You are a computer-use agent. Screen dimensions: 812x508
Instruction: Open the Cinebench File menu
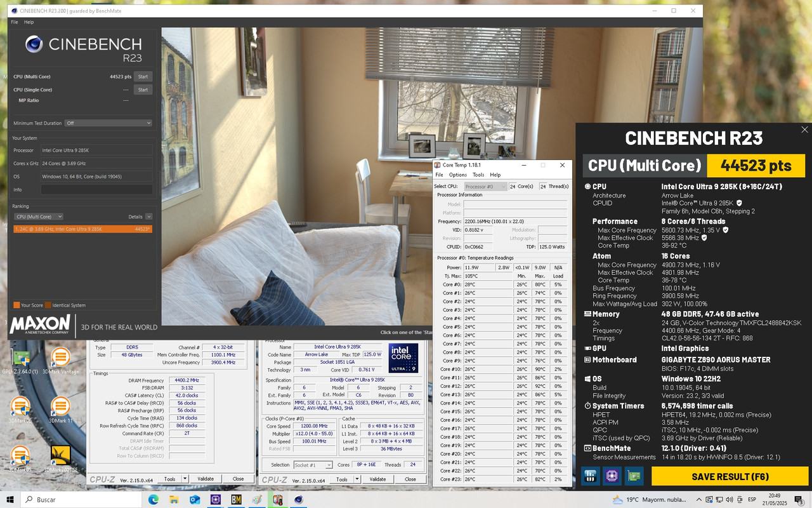pos(15,22)
